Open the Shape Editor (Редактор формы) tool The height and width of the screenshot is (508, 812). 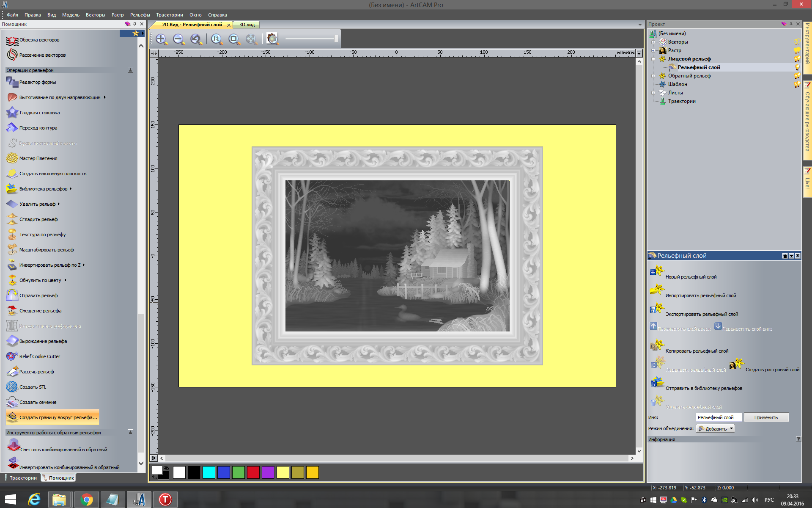(37, 82)
